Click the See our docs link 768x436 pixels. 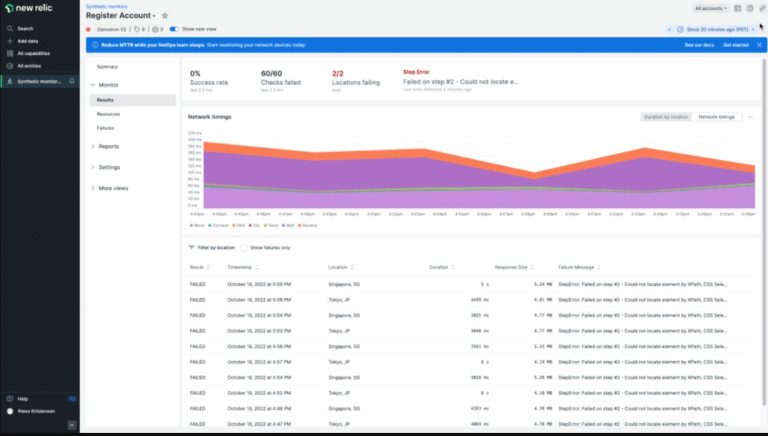pyautogui.click(x=698, y=45)
